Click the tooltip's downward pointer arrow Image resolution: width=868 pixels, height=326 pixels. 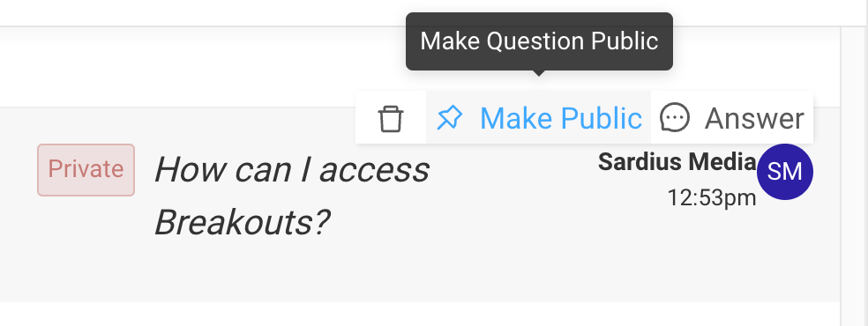coord(539,73)
